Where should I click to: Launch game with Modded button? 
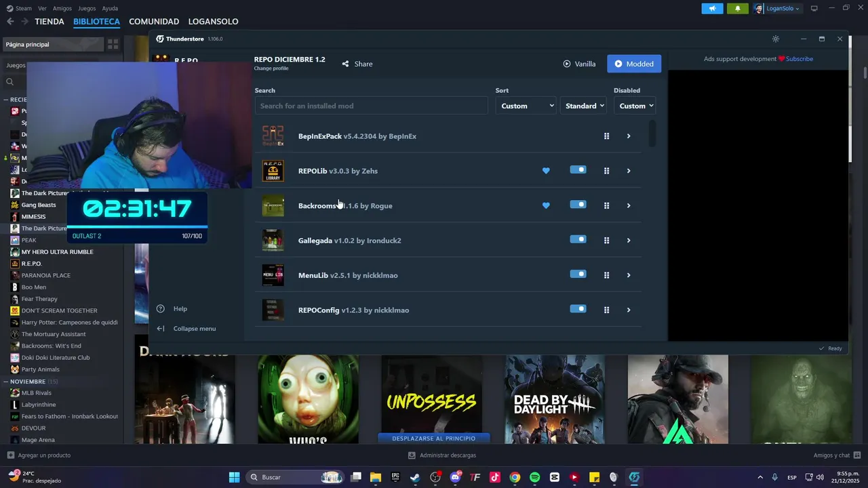click(634, 64)
